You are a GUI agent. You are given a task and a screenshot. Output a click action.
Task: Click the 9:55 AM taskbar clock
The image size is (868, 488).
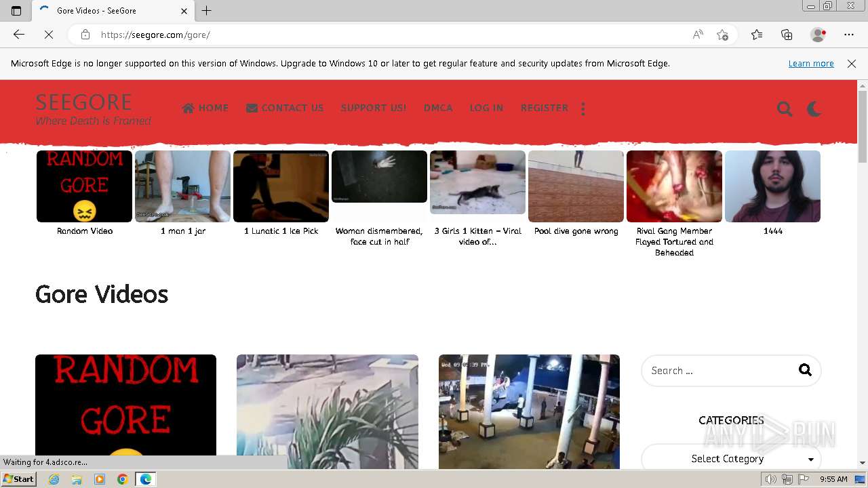833,479
